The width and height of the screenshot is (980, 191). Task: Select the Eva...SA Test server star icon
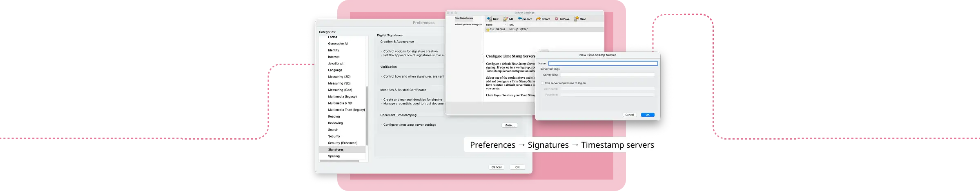(488, 29)
